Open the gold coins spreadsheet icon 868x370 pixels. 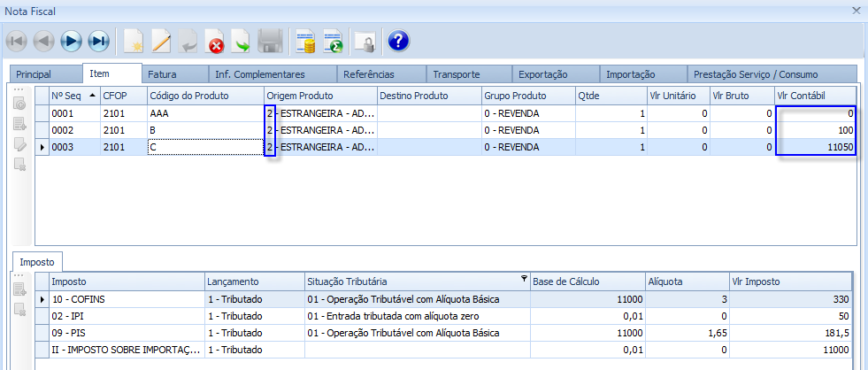[306, 41]
